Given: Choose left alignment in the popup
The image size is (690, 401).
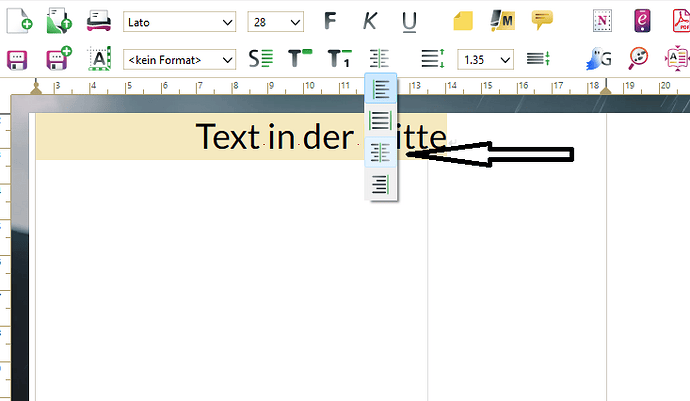Looking at the screenshot, I should [381, 88].
